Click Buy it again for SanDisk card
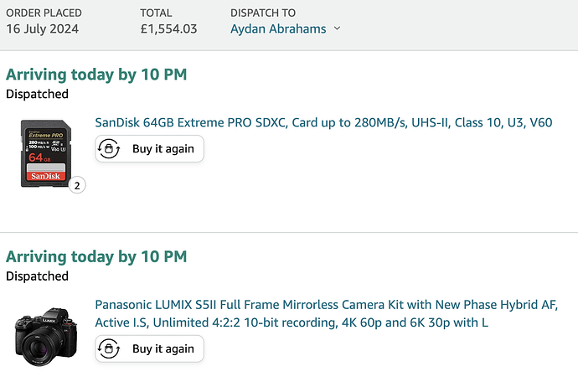Viewport: 578px width, 392px height. pos(149,149)
